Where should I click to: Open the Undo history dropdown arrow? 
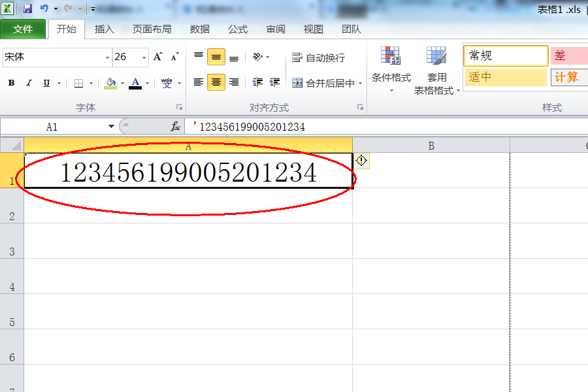point(56,8)
